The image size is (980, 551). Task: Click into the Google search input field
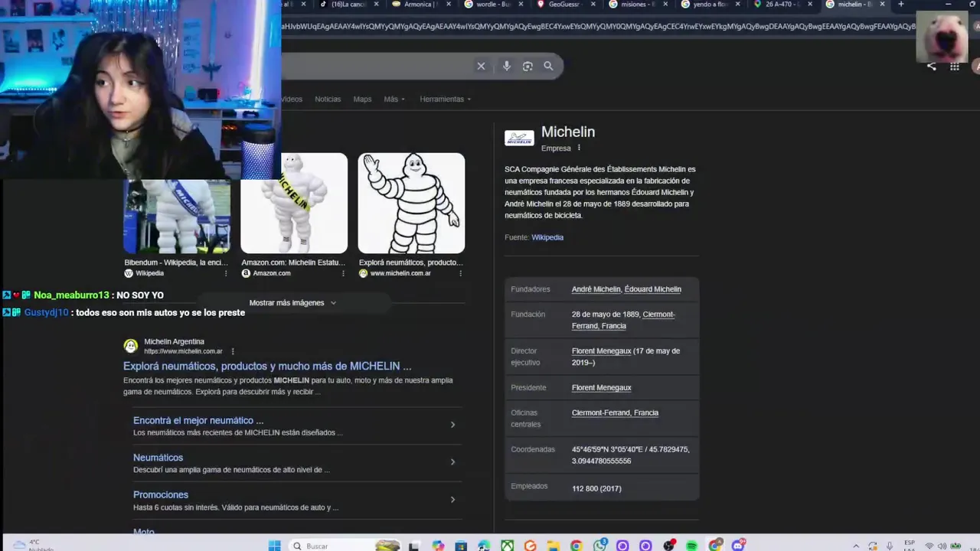point(375,66)
